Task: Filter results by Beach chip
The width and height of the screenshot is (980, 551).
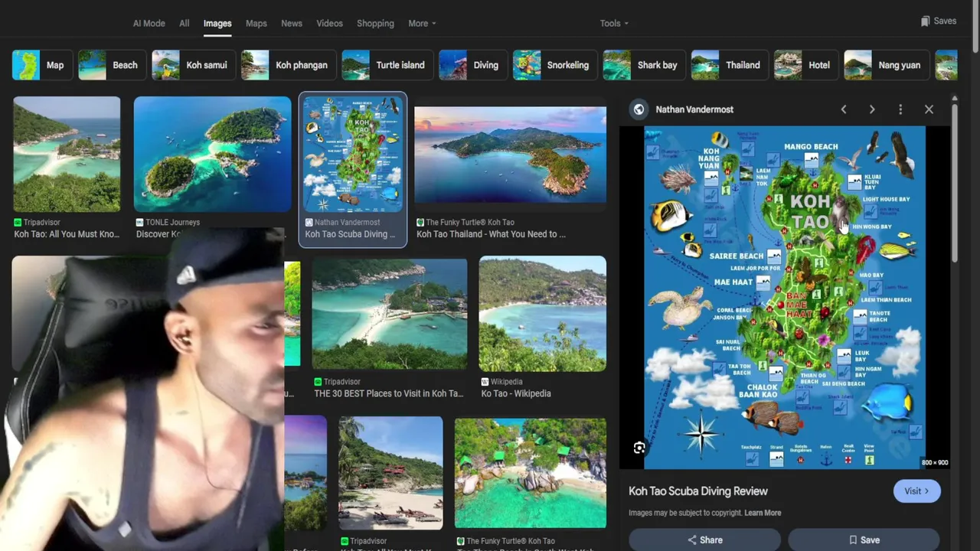Action: tap(112, 65)
